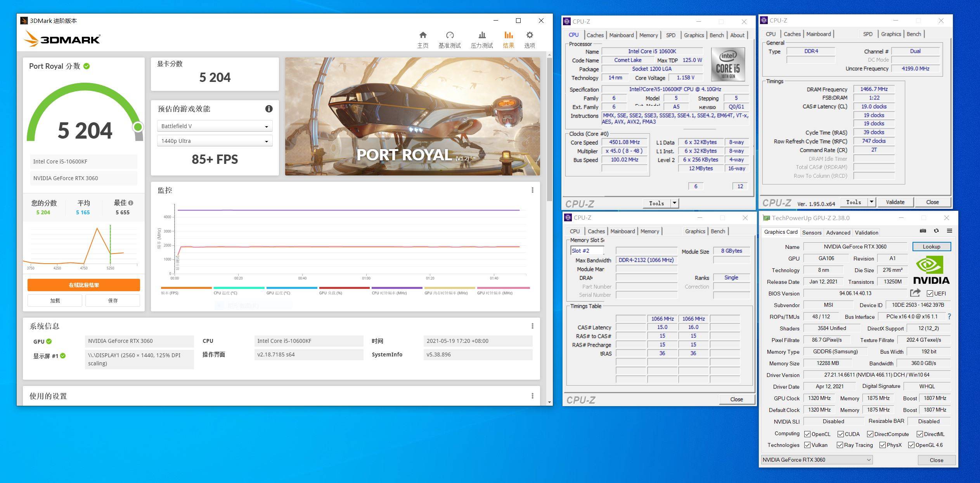Image resolution: width=980 pixels, height=483 pixels.
Task: Toggle the CUDA checkbox
Action: pyautogui.click(x=841, y=434)
